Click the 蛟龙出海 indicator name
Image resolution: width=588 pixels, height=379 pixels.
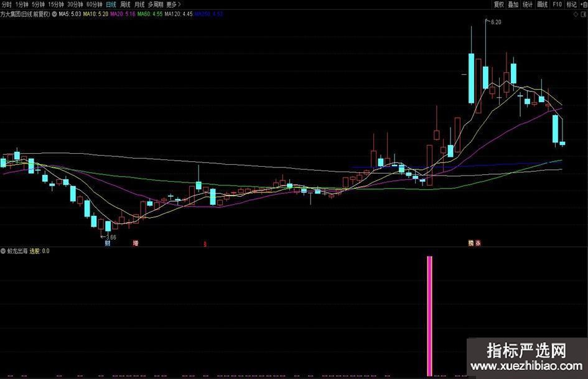click(17, 251)
